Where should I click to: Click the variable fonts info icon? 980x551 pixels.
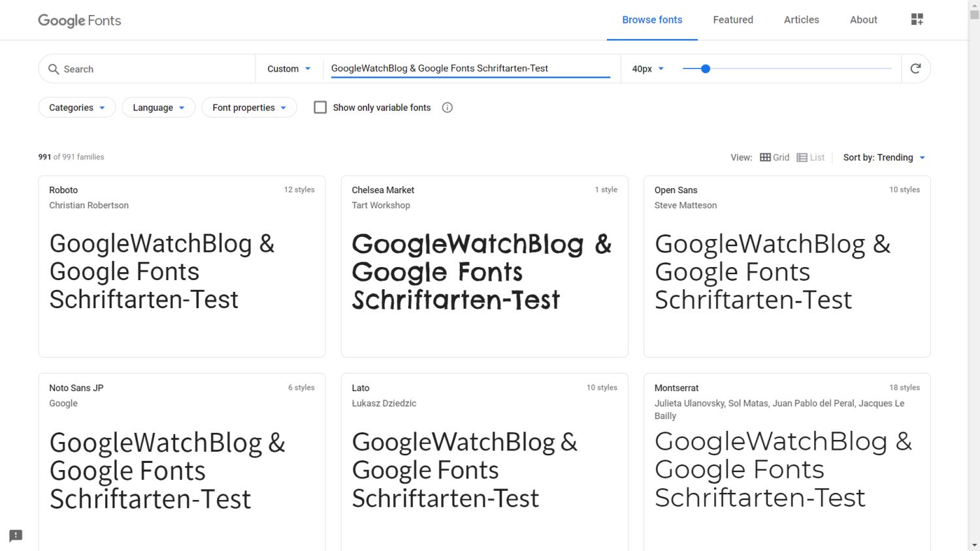tap(447, 108)
